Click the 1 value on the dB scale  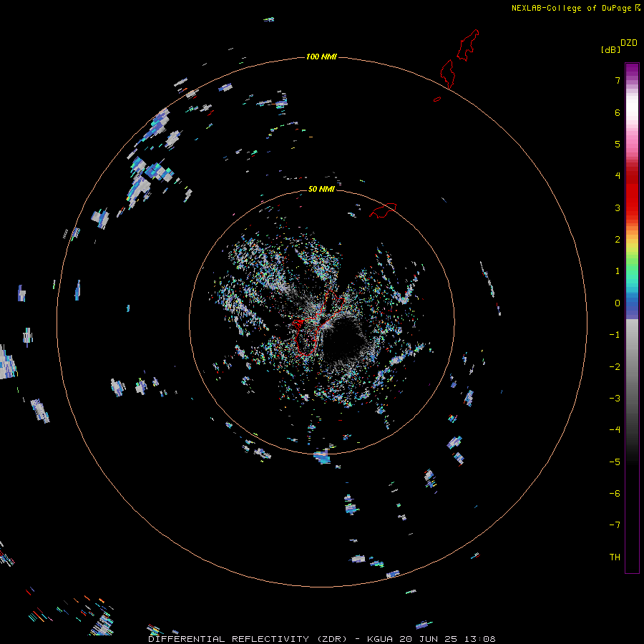coord(617,271)
